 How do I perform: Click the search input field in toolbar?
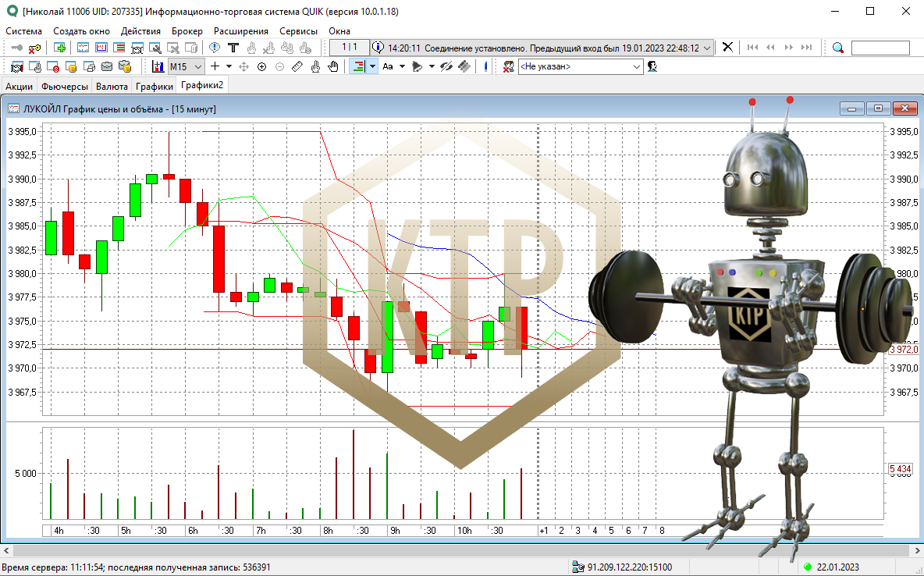click(880, 48)
